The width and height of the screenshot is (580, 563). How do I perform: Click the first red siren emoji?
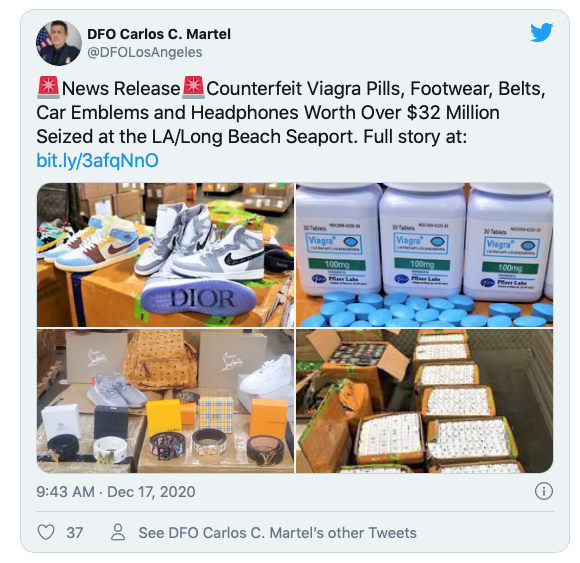[x=48, y=88]
